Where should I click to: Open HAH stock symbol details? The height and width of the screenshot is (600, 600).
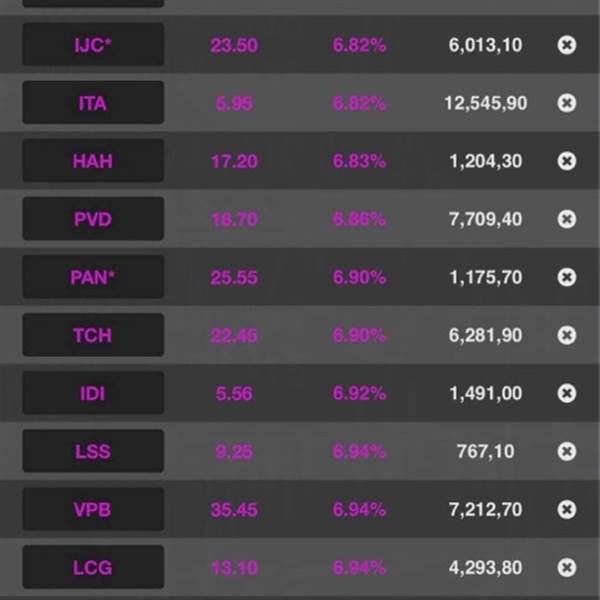tap(93, 161)
